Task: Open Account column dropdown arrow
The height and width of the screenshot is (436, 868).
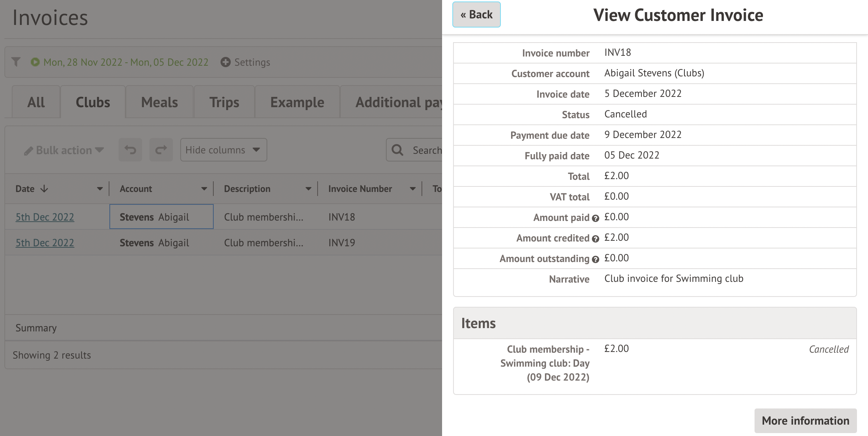Action: pyautogui.click(x=204, y=189)
